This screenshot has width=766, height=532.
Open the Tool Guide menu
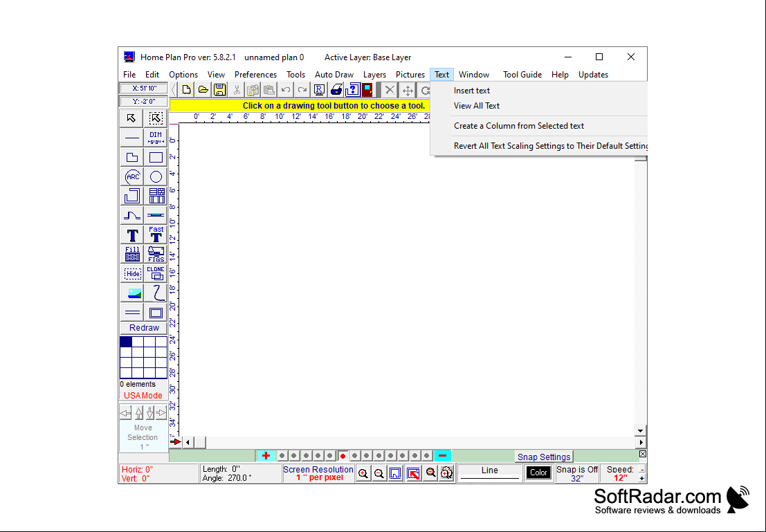tap(522, 75)
